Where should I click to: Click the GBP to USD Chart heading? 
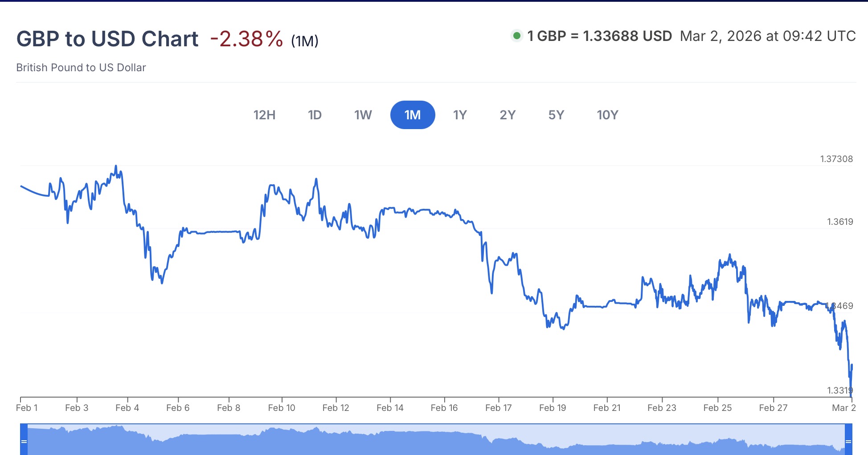[x=107, y=39]
